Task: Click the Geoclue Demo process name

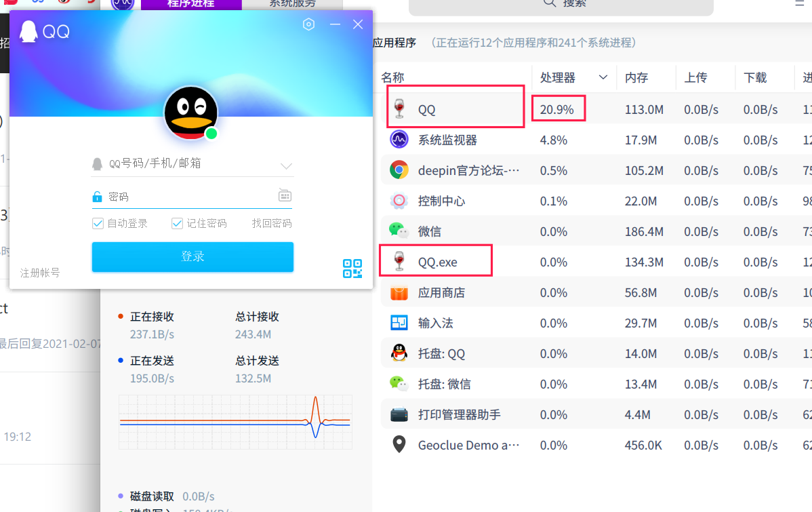Action: pyautogui.click(x=468, y=445)
